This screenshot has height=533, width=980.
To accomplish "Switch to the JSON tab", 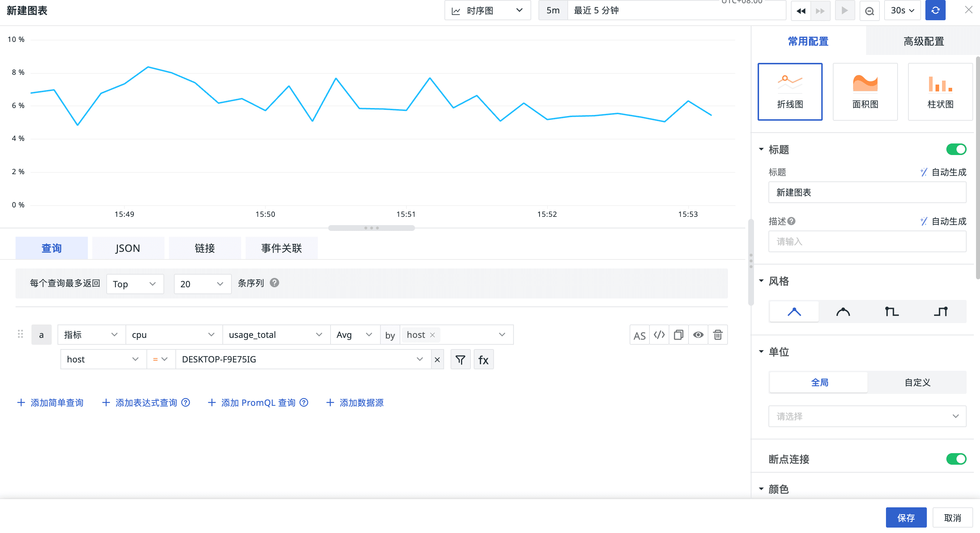I will (x=128, y=248).
